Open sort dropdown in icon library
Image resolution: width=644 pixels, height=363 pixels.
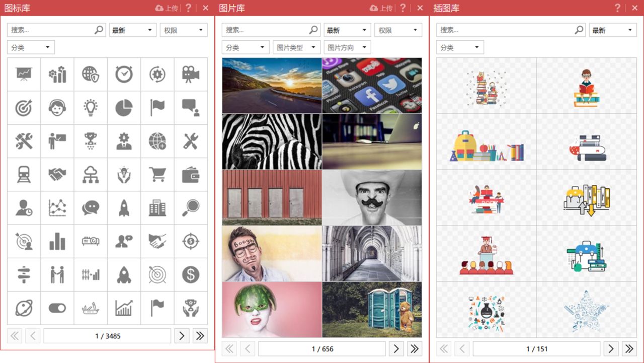[133, 30]
